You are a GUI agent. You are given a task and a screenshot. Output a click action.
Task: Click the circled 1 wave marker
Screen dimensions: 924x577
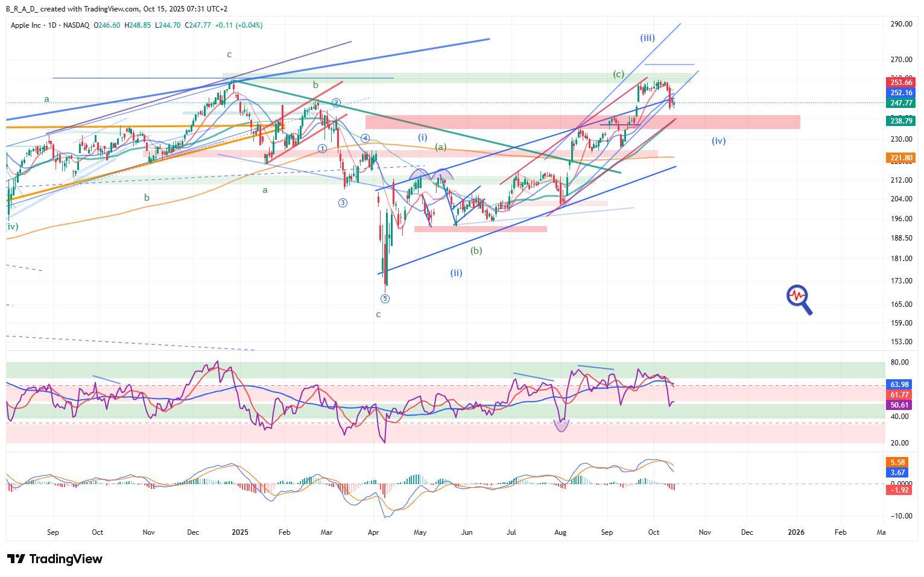322,148
